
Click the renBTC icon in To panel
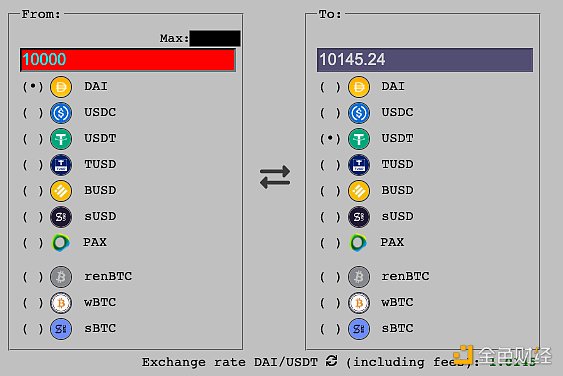(x=359, y=277)
